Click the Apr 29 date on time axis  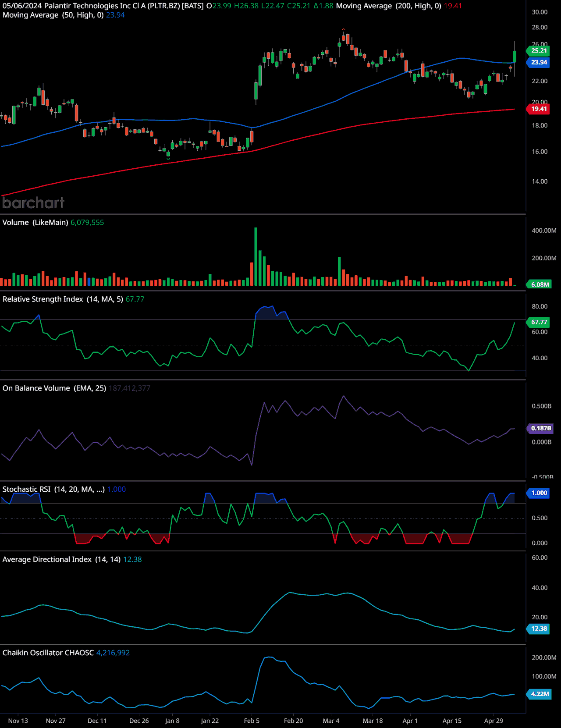(494, 721)
